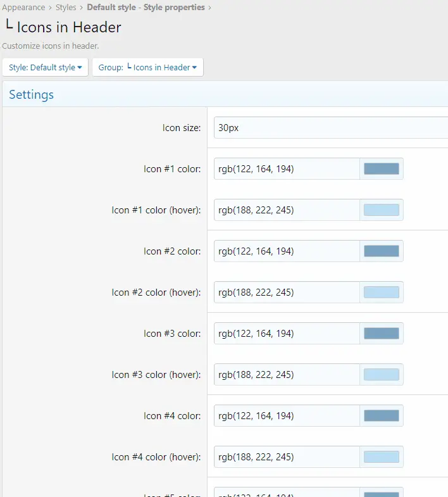Screen dimensions: 448x497
Task: Click the Icon #1 color (hover) text field
Action: click(x=287, y=210)
